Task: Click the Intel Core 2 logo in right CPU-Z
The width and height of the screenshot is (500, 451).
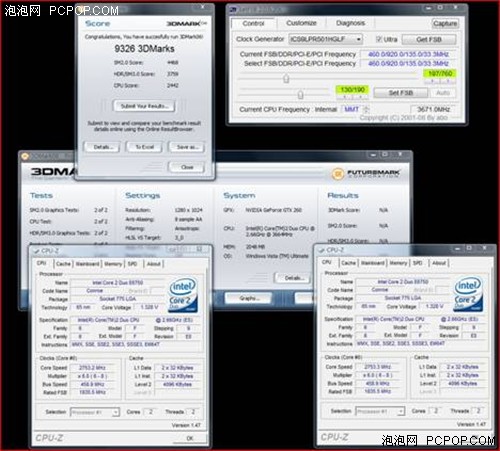Action: pos(468,295)
